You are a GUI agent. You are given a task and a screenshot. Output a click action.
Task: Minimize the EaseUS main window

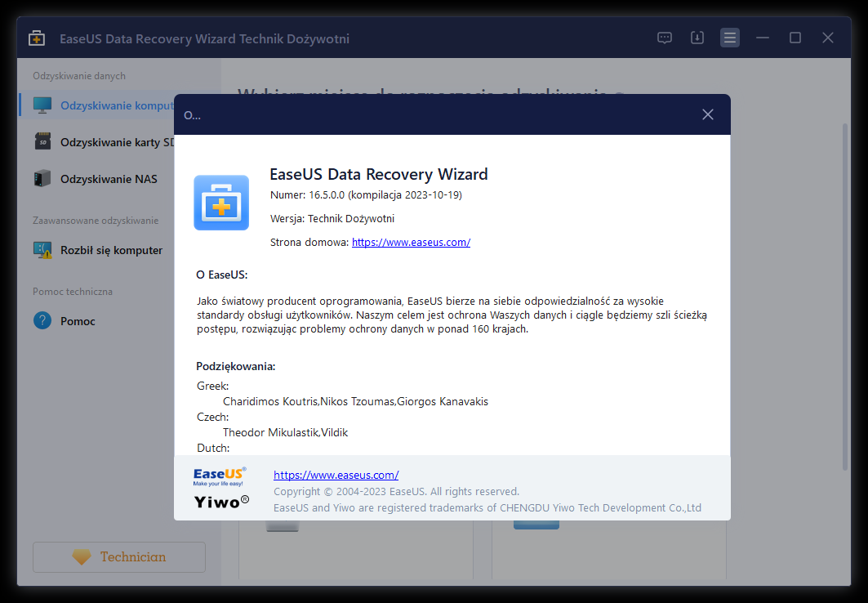point(763,38)
